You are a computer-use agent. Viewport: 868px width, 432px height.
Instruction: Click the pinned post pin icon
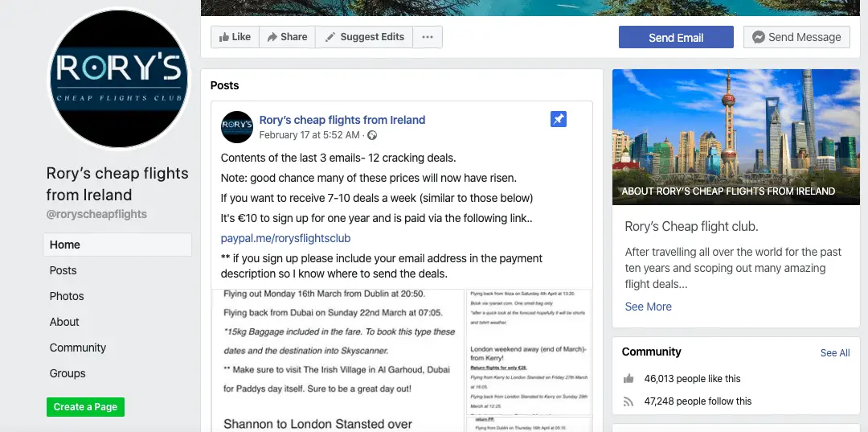tap(559, 119)
